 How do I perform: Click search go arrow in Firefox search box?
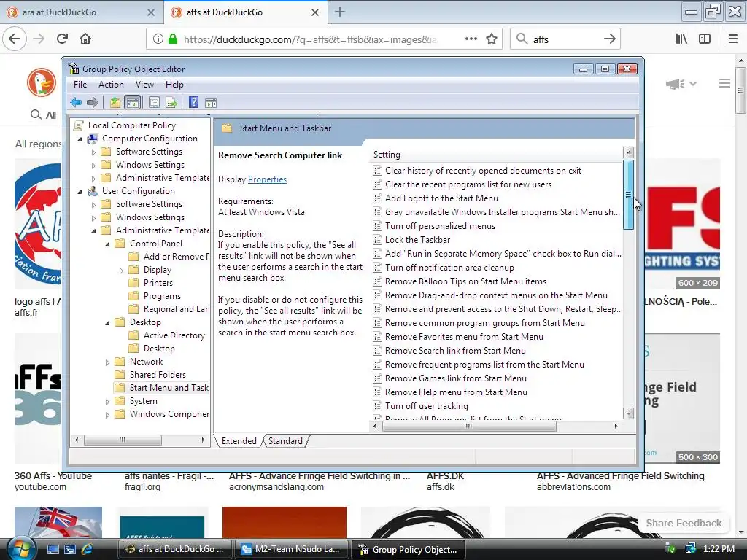(x=609, y=39)
